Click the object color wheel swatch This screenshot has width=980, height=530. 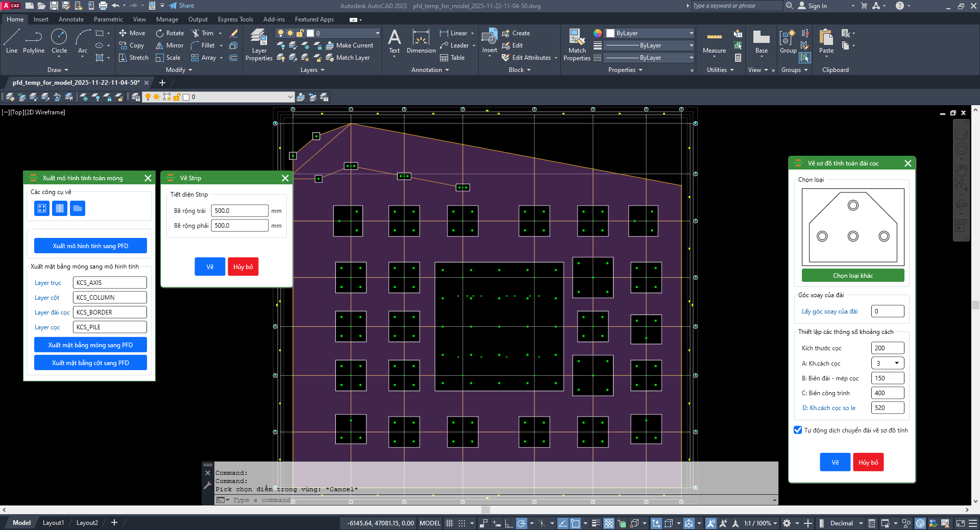coord(598,33)
